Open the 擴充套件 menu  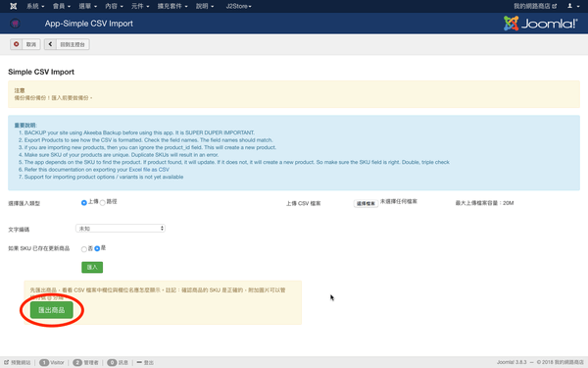pos(172,6)
